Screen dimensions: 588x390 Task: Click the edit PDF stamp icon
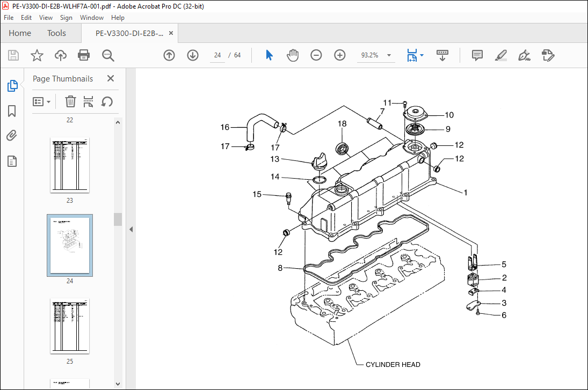pyautogui.click(x=548, y=55)
